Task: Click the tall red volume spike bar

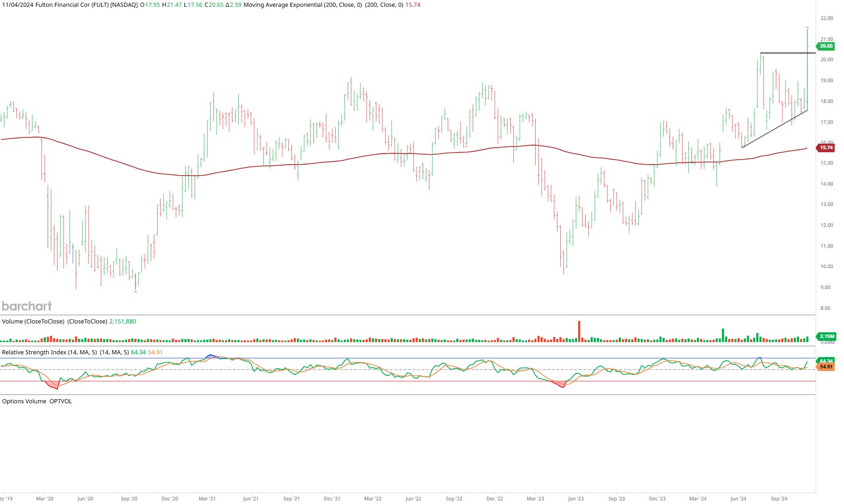Action: tap(579, 331)
